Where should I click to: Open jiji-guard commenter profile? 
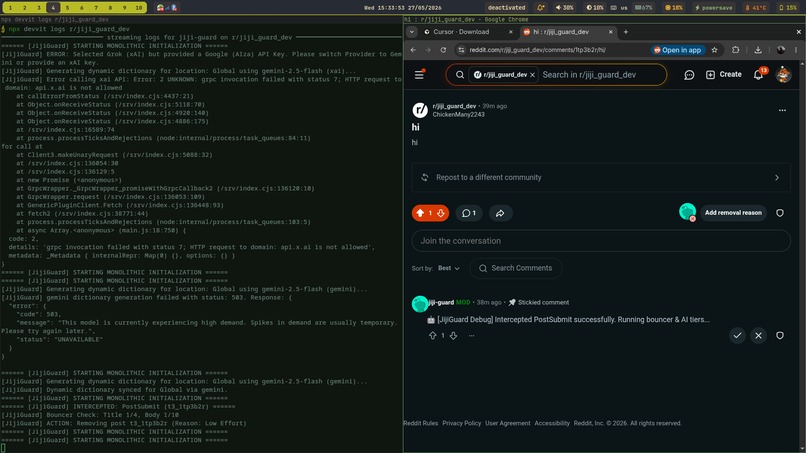pyautogui.click(x=441, y=302)
